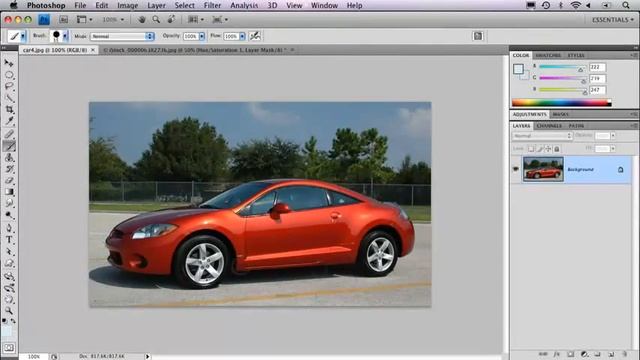
Task: Toggle lock image pixels
Action: pyautogui.click(x=540, y=149)
